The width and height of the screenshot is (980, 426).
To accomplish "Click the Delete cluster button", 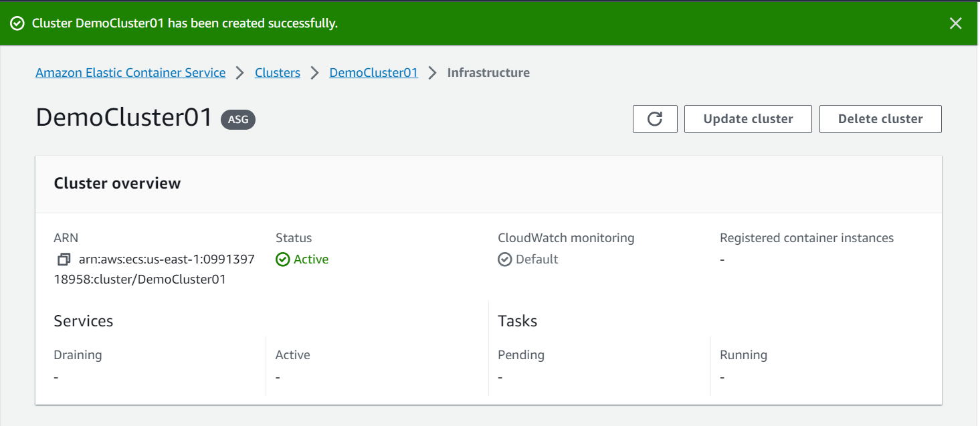I will (880, 119).
